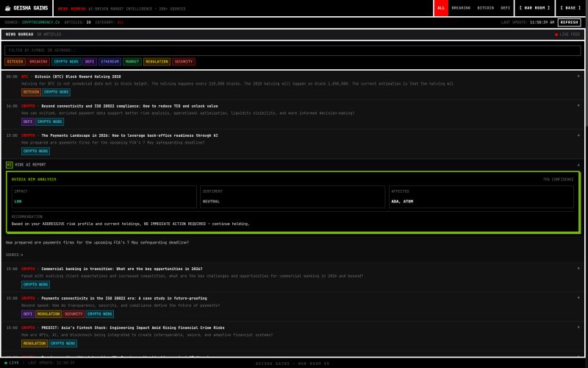Click Crypto News tag on PREDICT Asia's Fintech article
The image size is (588, 368).
tap(63, 344)
